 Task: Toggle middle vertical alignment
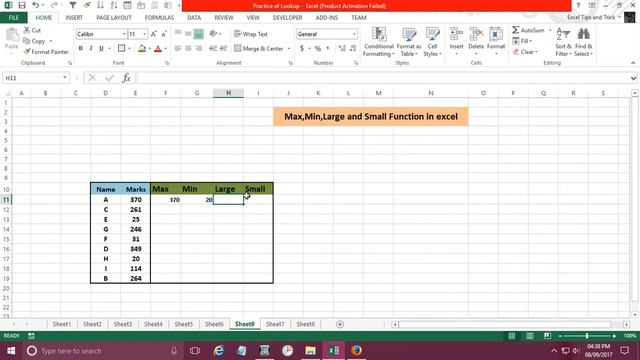pyautogui.click(x=188, y=34)
